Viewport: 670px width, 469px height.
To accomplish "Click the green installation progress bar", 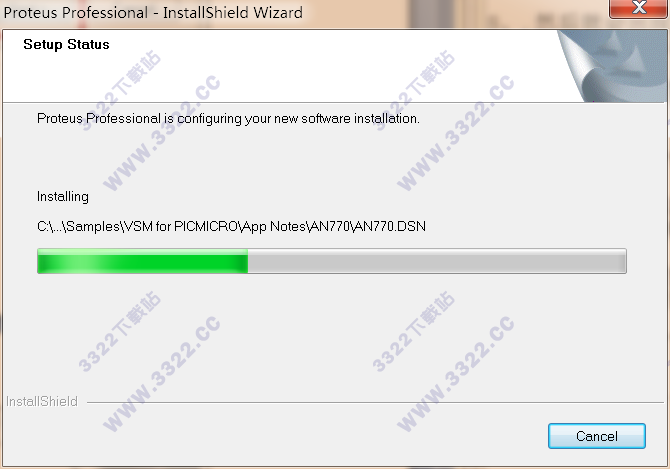I will [143, 261].
